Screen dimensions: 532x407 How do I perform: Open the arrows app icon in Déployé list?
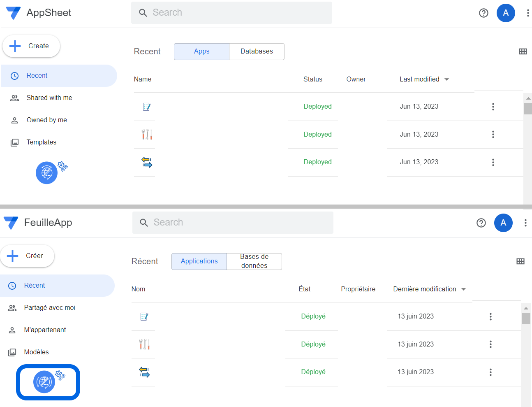[144, 372]
